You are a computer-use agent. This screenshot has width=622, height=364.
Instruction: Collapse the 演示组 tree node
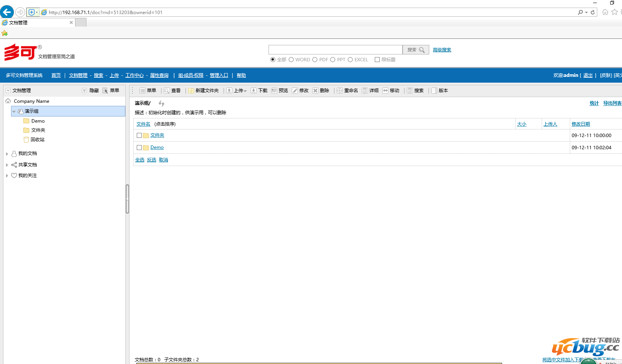pyautogui.click(x=14, y=112)
